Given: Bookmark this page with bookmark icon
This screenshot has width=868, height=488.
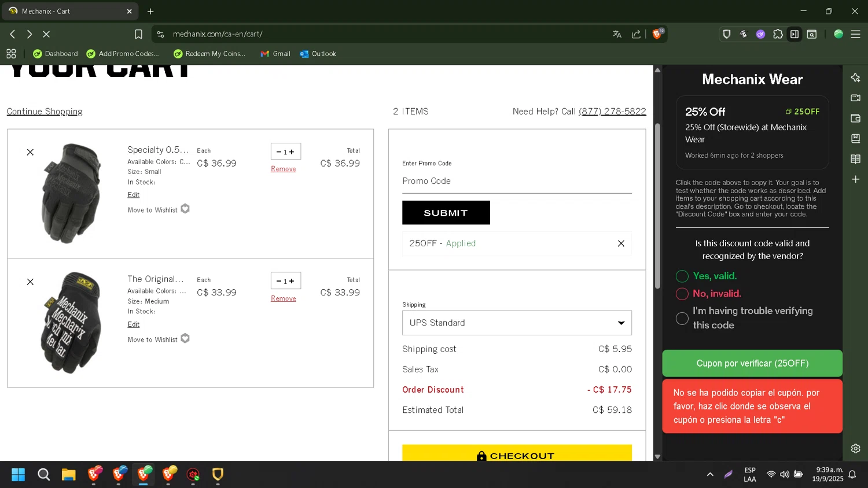Looking at the screenshot, I should [138, 34].
